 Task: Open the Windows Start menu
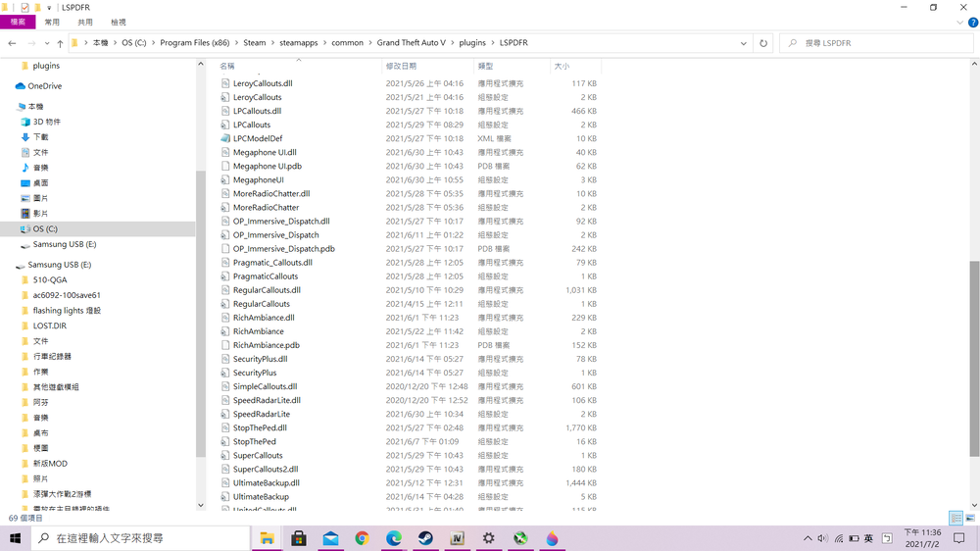[x=16, y=538]
